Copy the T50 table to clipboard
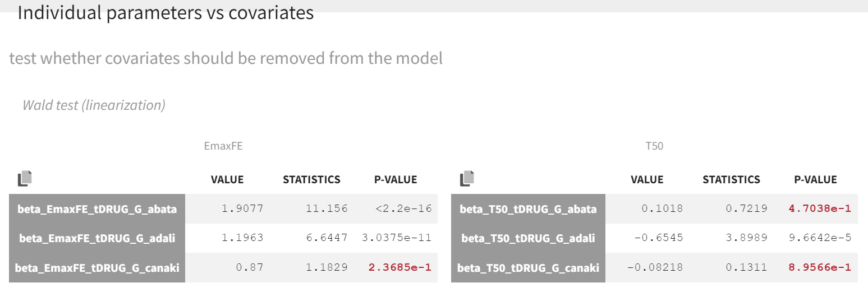 pos(467,179)
